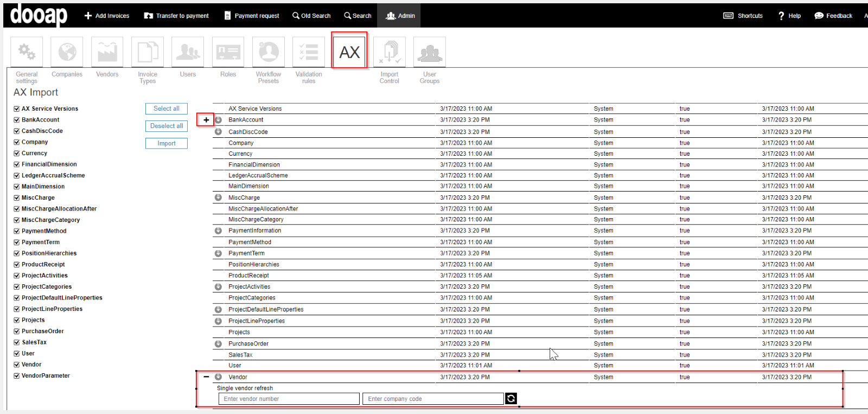Click the round icon beside MiscCharge row
868x414 pixels.
coord(218,198)
